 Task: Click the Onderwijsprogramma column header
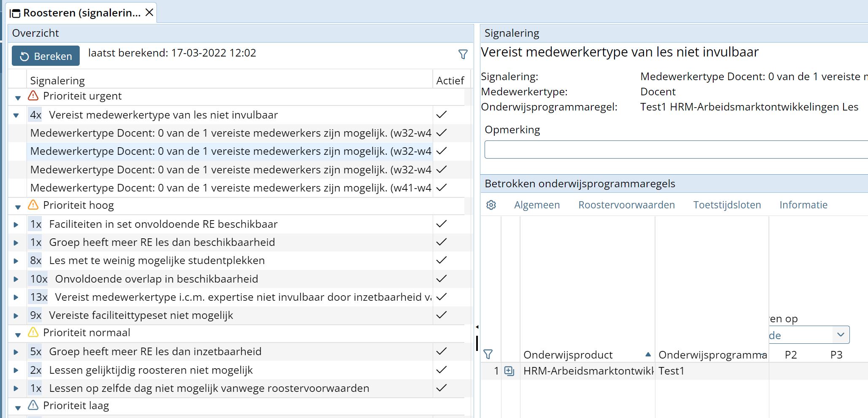point(712,355)
